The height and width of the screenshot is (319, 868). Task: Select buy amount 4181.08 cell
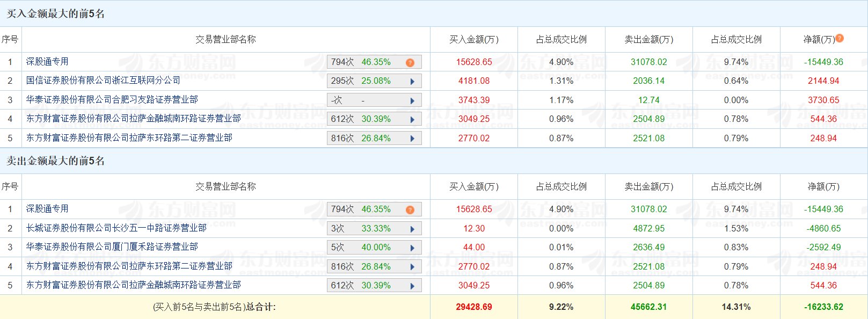point(474,81)
